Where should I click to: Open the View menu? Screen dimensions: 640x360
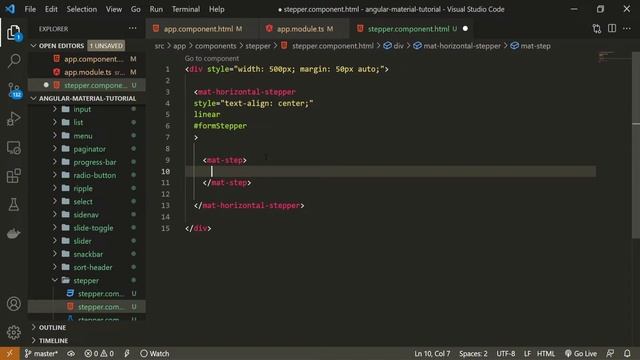tap(113, 9)
